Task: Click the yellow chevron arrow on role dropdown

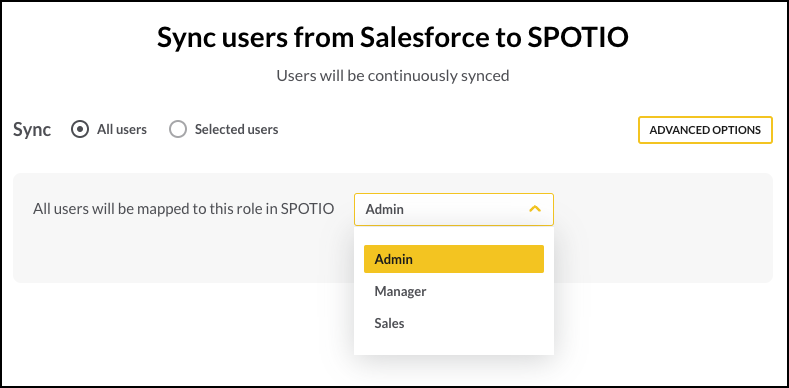Action: [535, 208]
